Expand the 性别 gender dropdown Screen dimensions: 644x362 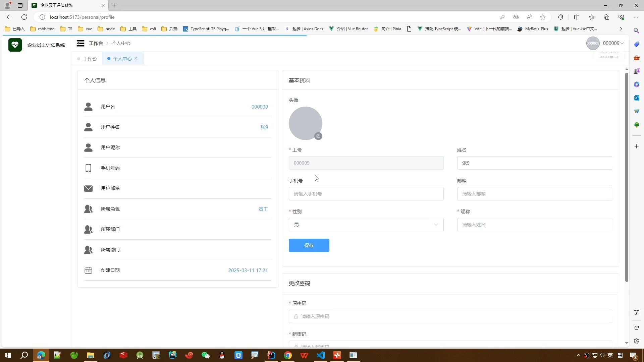click(x=366, y=225)
